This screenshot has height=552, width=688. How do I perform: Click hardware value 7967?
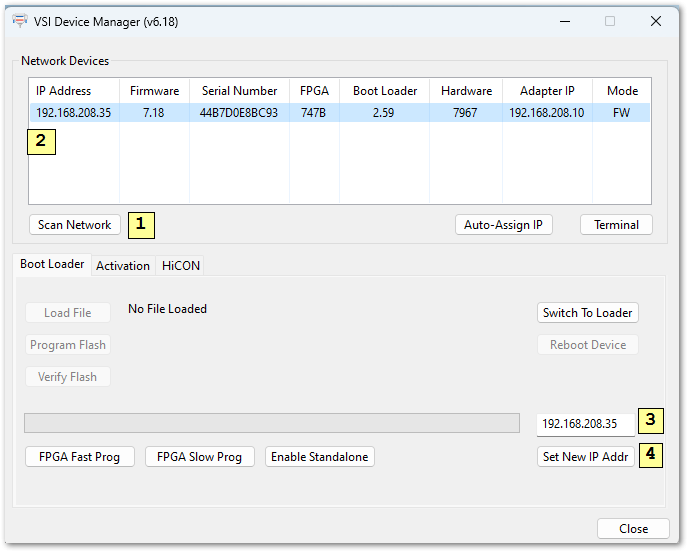[x=465, y=113]
